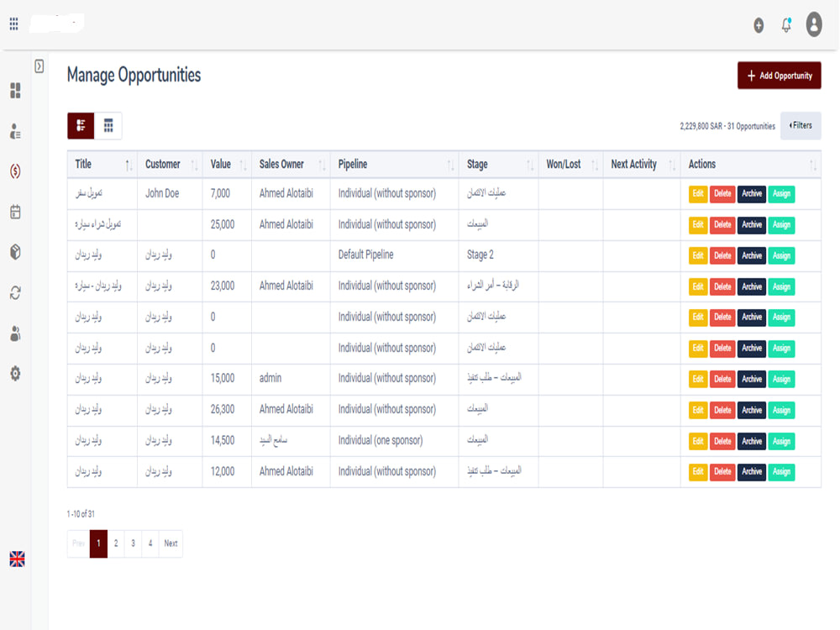Click the plus quick-add icon in header
The width and height of the screenshot is (840, 630).
[758, 25]
